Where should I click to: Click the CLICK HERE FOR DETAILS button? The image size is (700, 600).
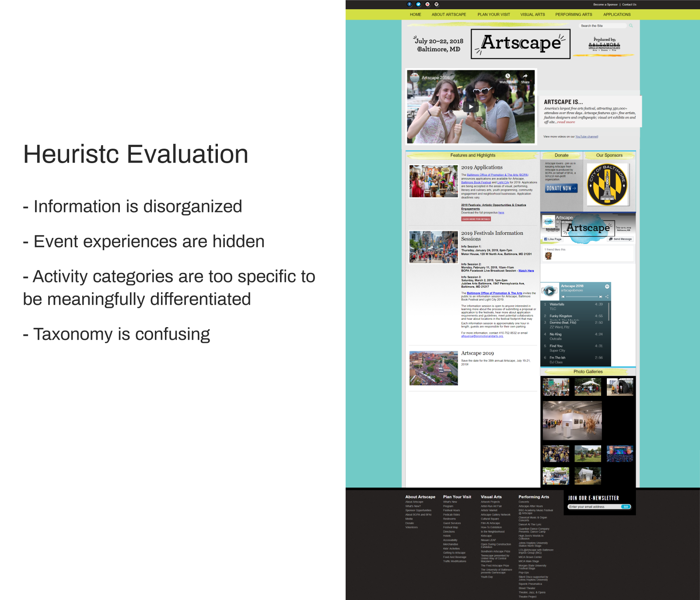(x=476, y=219)
